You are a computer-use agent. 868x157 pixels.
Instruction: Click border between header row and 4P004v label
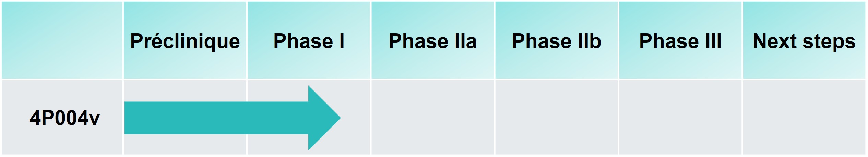coord(62,79)
